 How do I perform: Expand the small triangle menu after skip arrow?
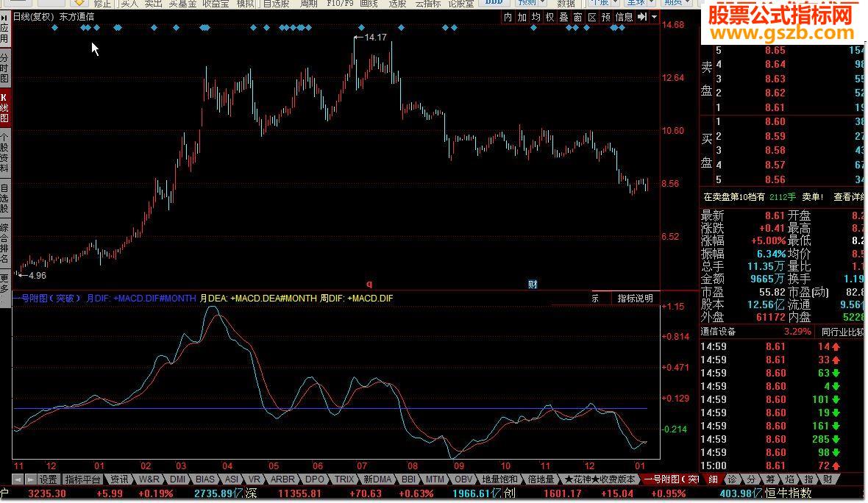(x=655, y=17)
